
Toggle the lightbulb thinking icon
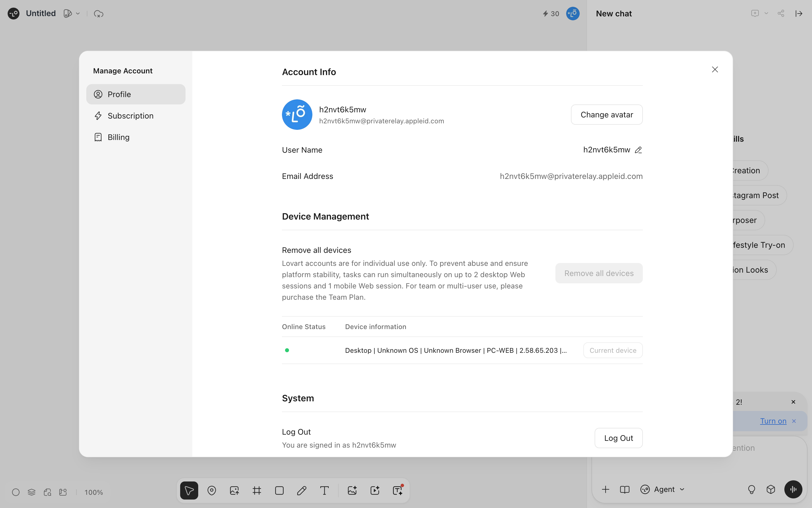751,490
